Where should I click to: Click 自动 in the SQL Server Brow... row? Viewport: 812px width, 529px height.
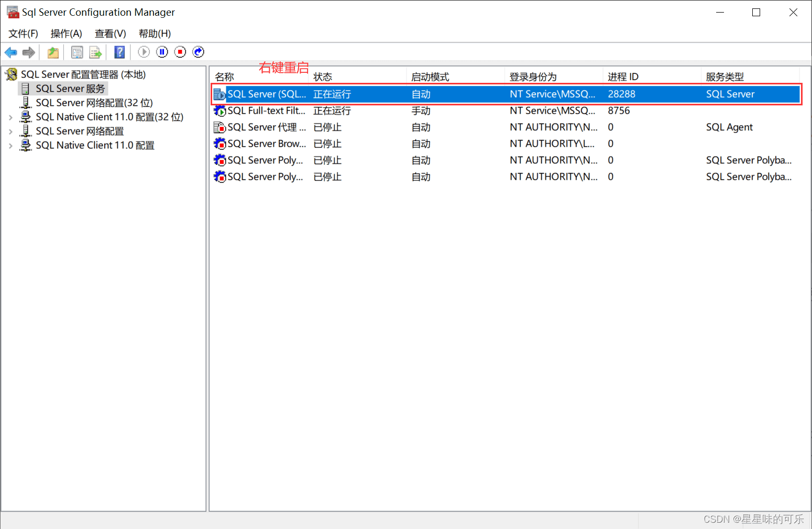click(x=421, y=144)
